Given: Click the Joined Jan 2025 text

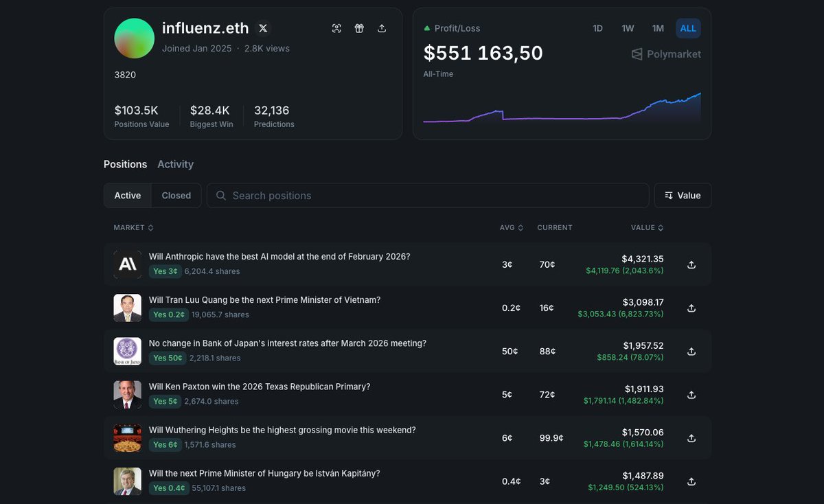Looking at the screenshot, I should click(x=197, y=48).
